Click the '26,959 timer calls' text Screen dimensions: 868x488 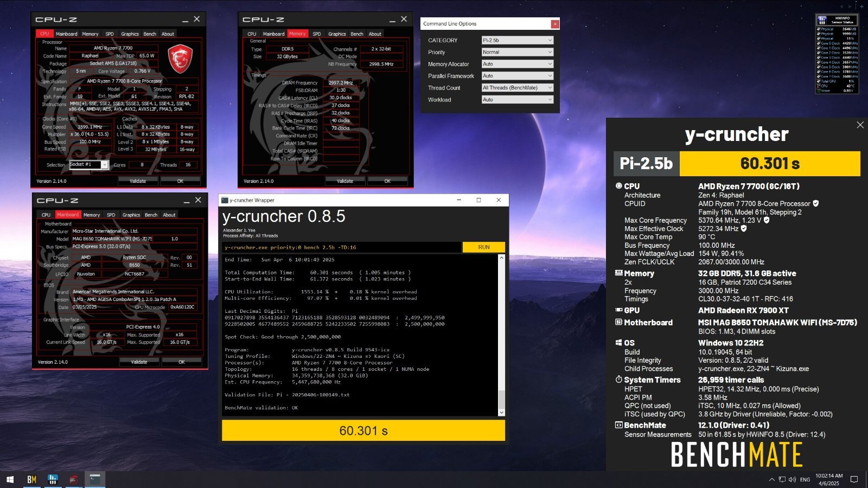(x=731, y=380)
